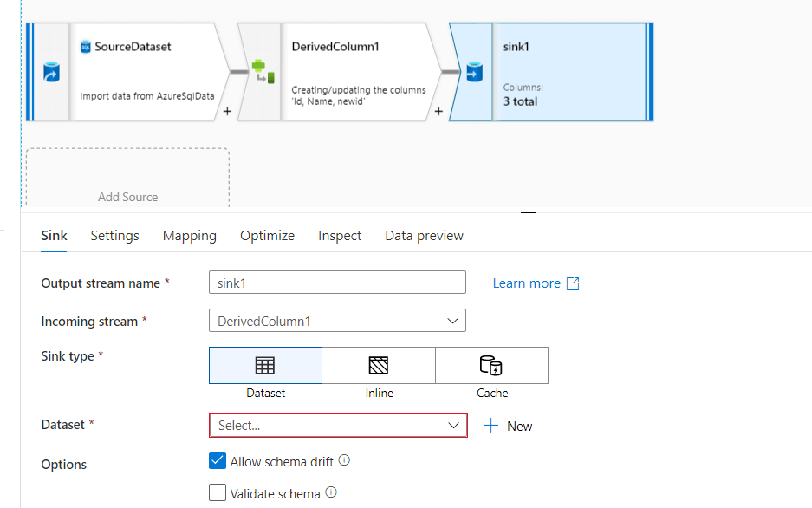Uncheck Allow schema drift checkbox

pos(218,460)
